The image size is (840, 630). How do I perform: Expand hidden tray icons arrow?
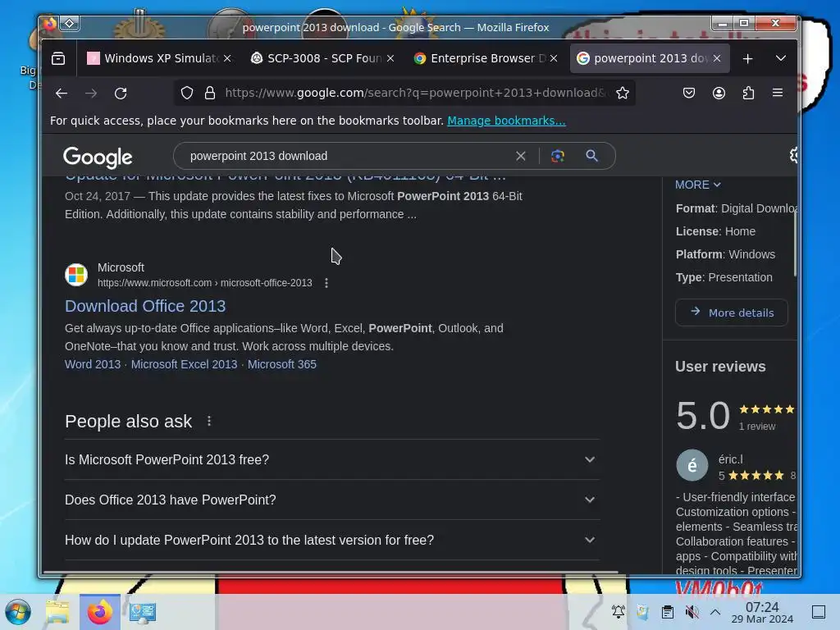(x=715, y=612)
